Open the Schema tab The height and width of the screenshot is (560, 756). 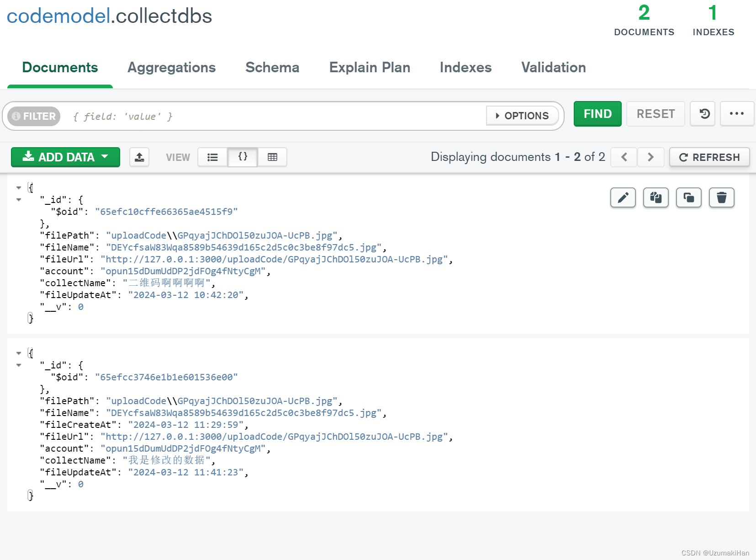point(272,68)
